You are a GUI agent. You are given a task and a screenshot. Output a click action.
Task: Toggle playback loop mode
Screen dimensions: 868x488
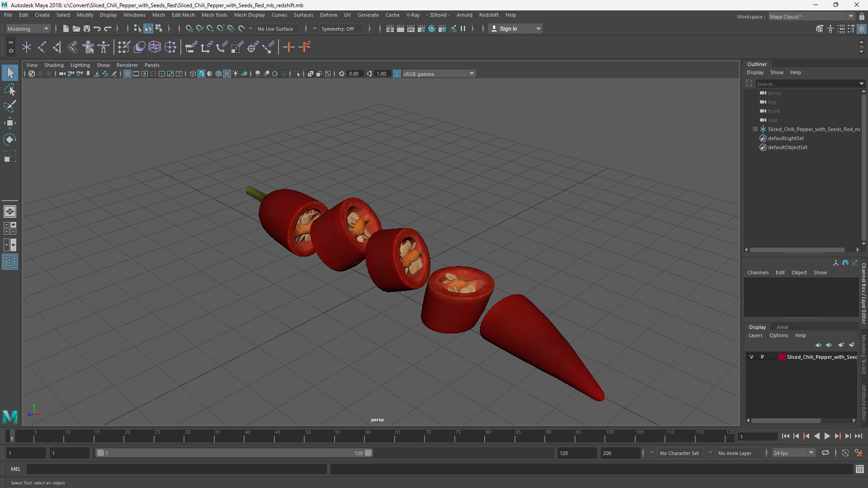[x=826, y=453]
